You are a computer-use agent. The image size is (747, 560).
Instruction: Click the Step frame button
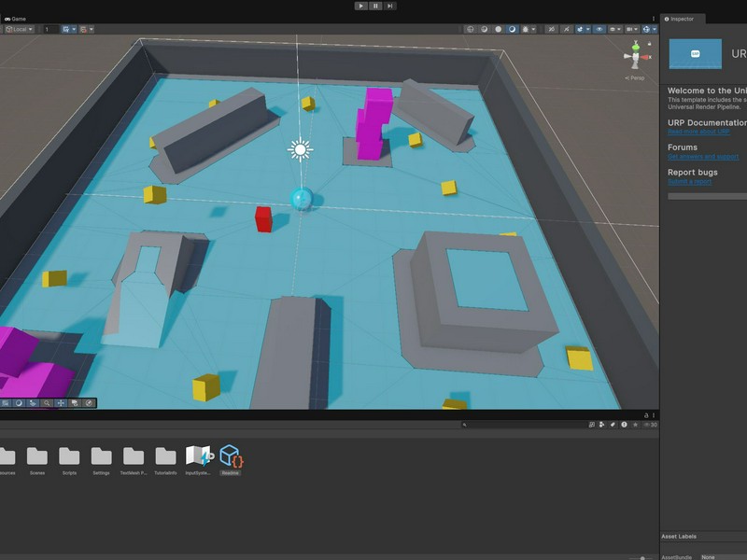[389, 6]
